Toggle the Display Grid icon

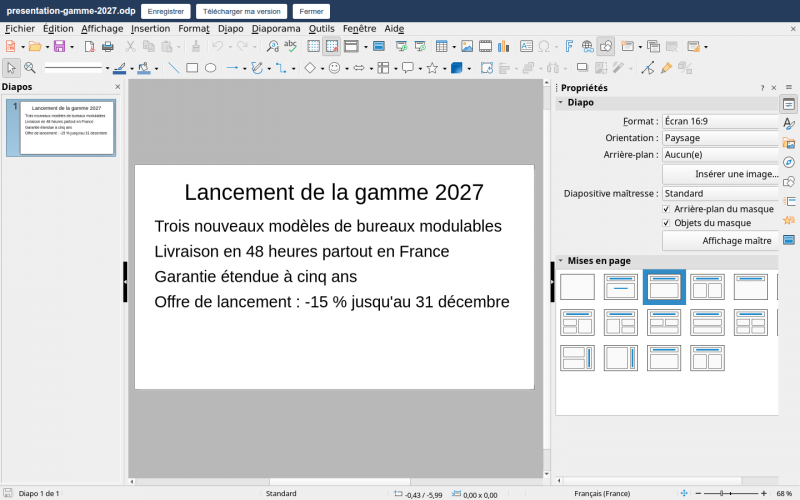pos(313,46)
